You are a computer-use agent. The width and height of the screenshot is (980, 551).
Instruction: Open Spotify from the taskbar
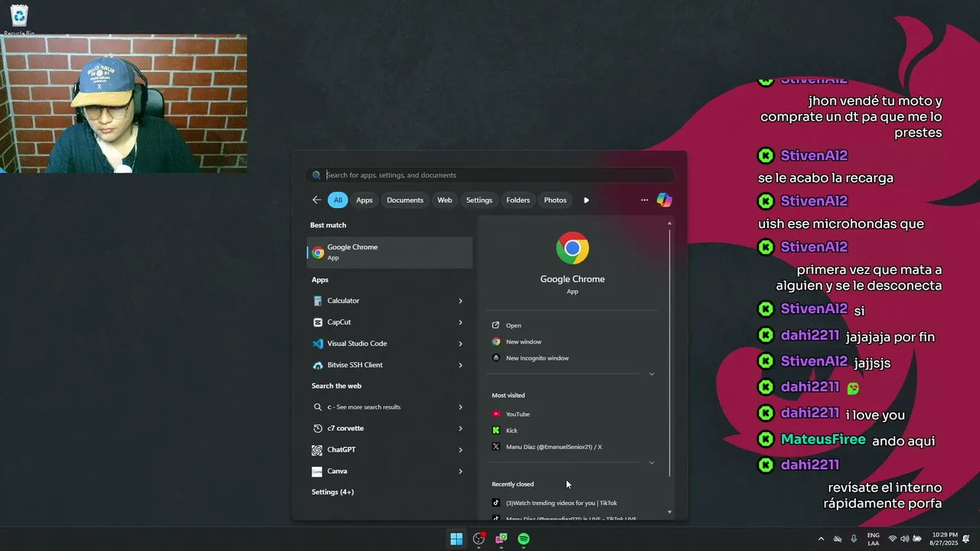pyautogui.click(x=524, y=539)
